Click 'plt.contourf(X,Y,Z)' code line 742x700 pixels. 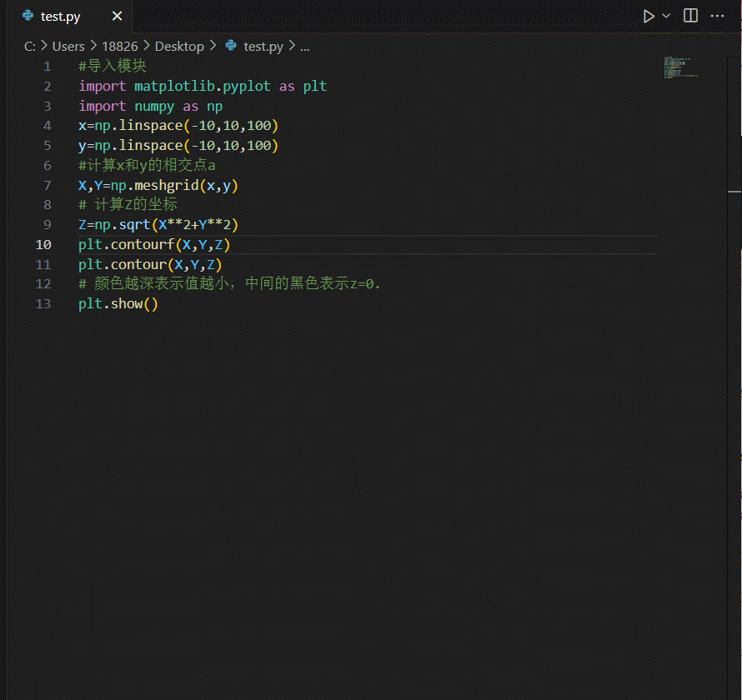click(x=154, y=244)
